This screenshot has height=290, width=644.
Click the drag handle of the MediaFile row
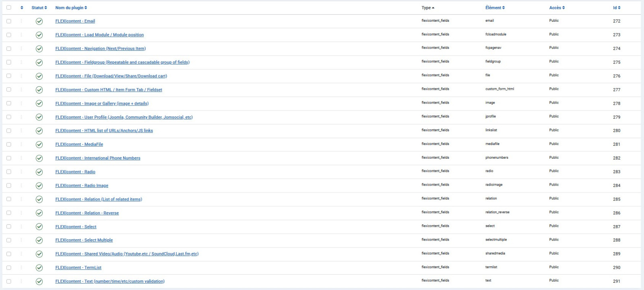click(21, 144)
